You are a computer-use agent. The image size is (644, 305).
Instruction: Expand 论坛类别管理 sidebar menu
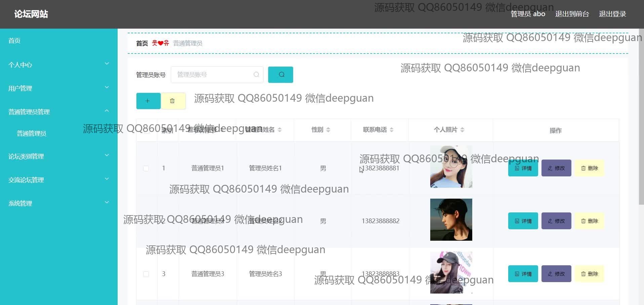tap(59, 156)
